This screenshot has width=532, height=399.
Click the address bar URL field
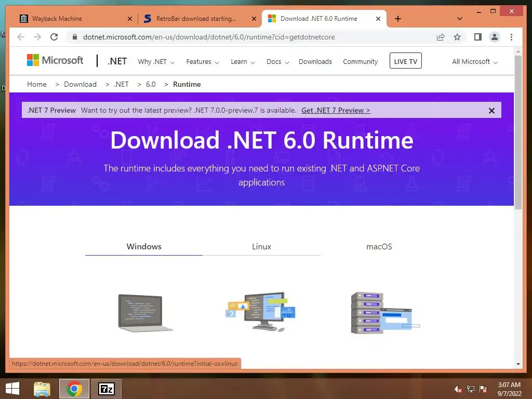point(251,37)
